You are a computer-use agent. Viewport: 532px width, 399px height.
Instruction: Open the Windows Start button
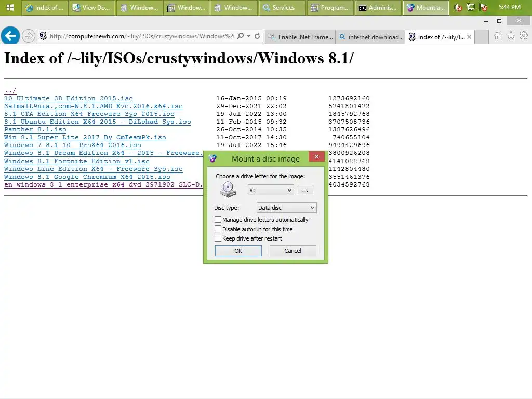10,7
